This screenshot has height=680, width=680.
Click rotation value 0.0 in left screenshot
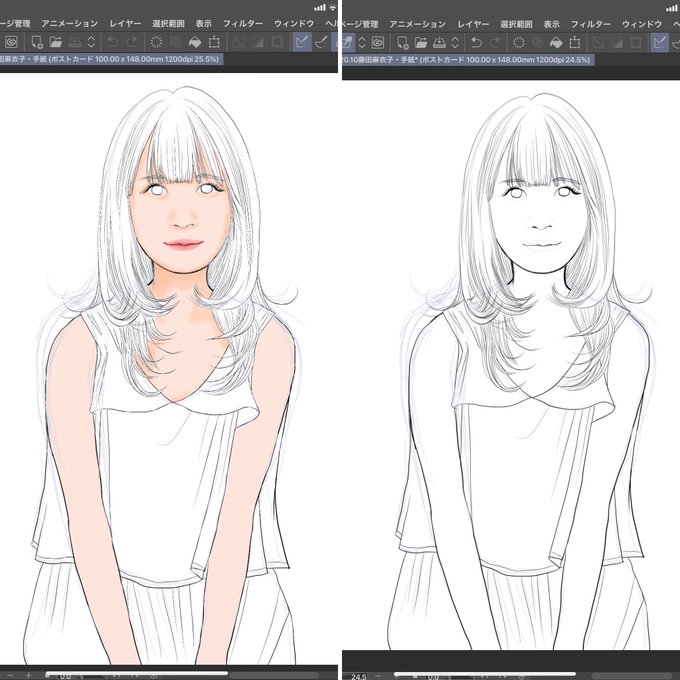point(65,677)
